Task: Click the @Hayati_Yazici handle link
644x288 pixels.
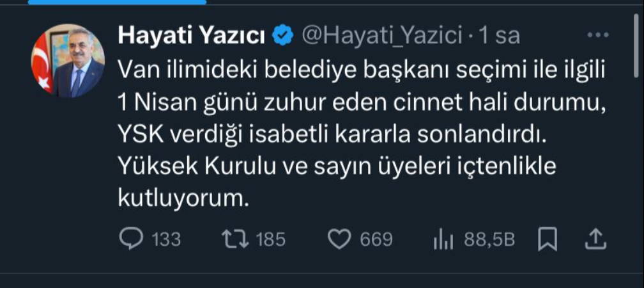Action: point(382,36)
